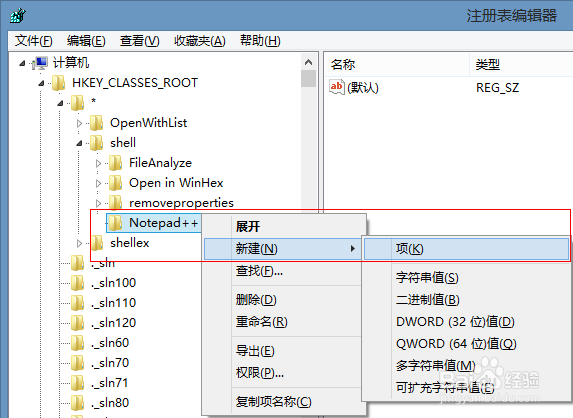Open the 文件(F) menu
The height and width of the screenshot is (418, 573).
tap(34, 41)
